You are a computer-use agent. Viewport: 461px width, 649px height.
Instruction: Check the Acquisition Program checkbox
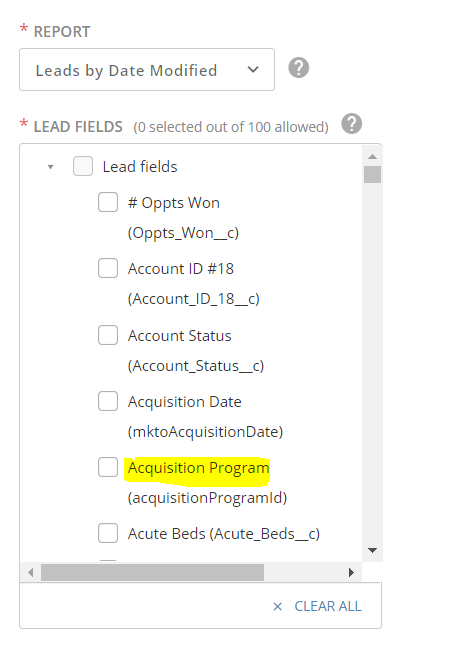(x=108, y=467)
